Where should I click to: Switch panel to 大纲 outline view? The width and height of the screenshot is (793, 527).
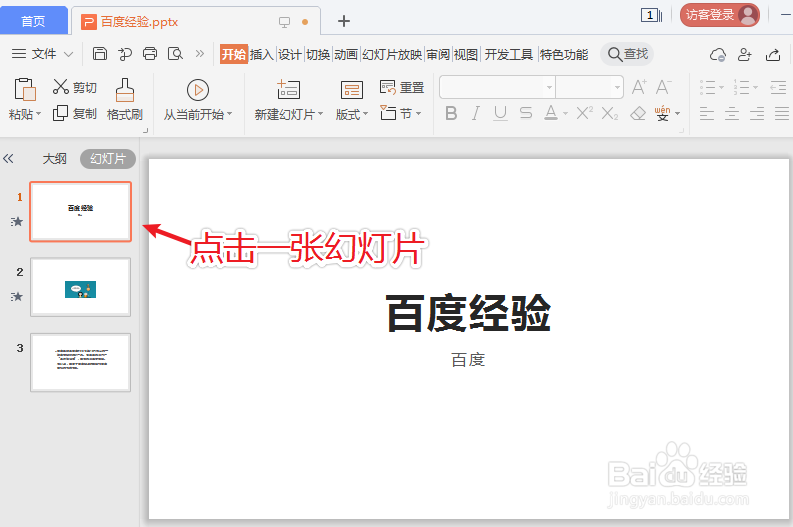pos(54,159)
